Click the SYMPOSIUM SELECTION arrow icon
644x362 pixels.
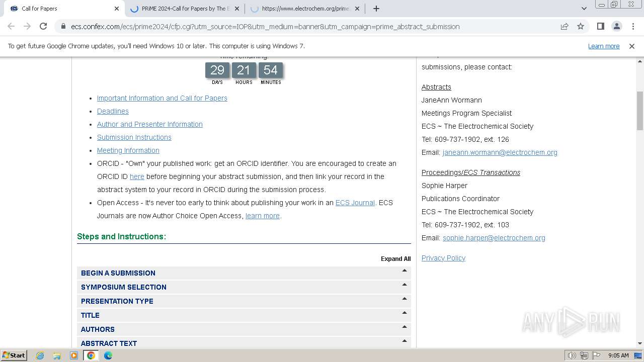point(405,285)
